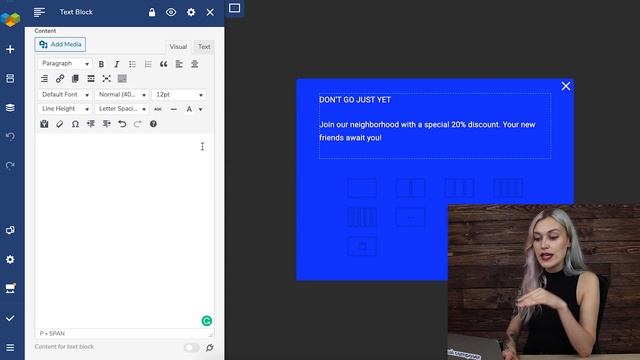Redo via the left sidebar icon
The image size is (640, 360).
[x=10, y=165]
